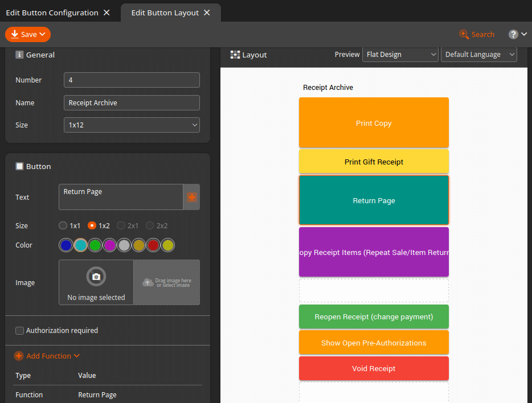Viewport: 532px width, 403px height.
Task: Select the Void Receipt layout button
Action: click(x=374, y=368)
